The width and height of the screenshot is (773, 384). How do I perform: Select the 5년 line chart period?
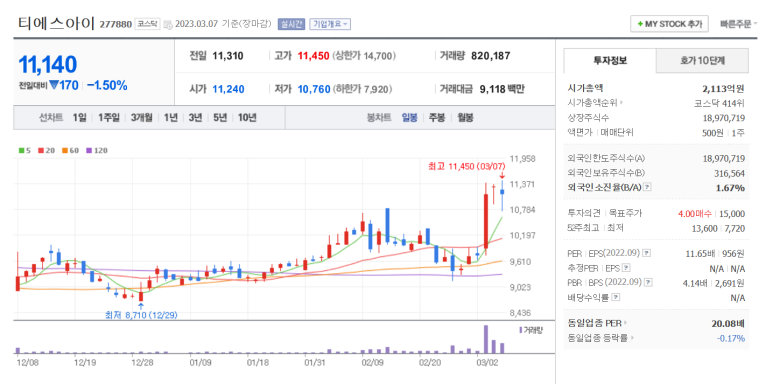(x=220, y=118)
